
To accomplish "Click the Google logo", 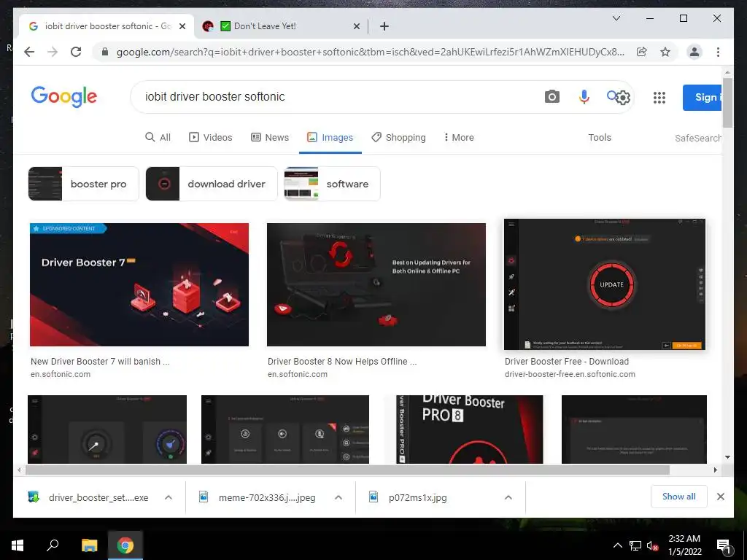I will (64, 97).
